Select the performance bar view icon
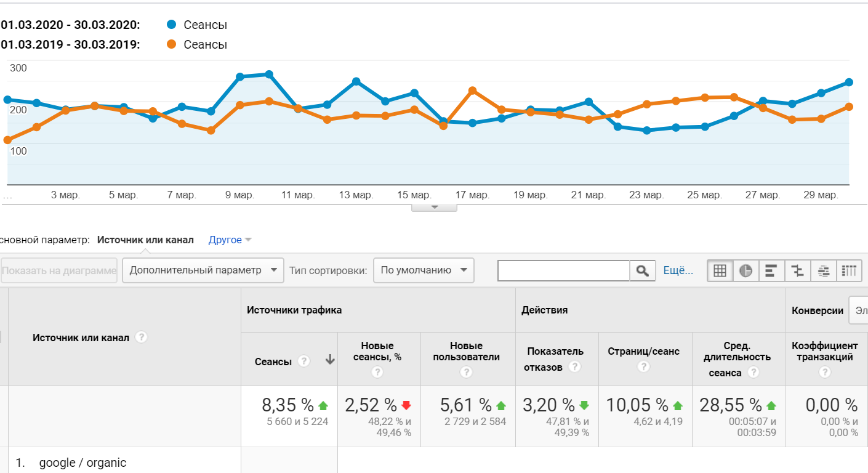 click(x=771, y=270)
